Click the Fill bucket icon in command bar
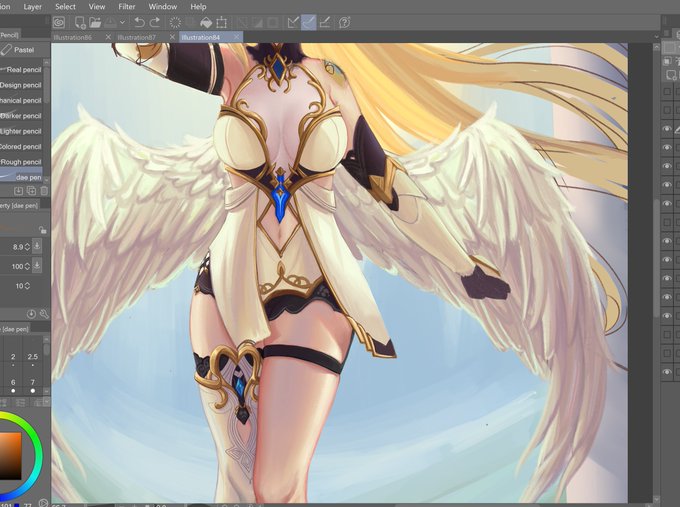The width and height of the screenshot is (680, 507). click(206, 22)
